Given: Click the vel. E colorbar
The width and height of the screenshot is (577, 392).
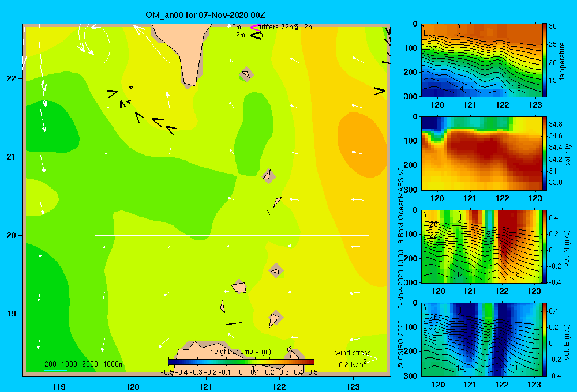Looking at the screenshot, I should [x=544, y=340].
